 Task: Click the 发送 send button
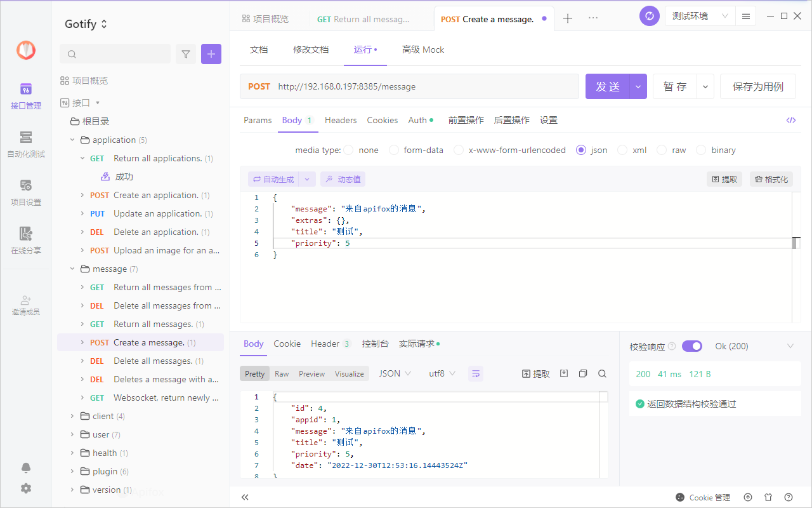tap(608, 86)
